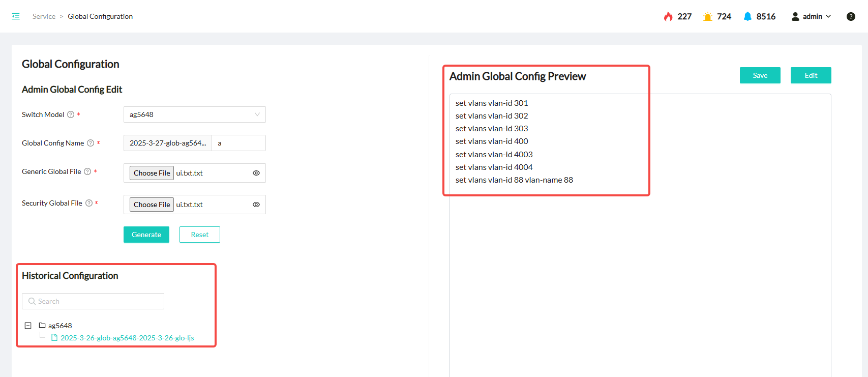The image size is (868, 377).
Task: Open the blue bell notifications icon
Action: (747, 16)
